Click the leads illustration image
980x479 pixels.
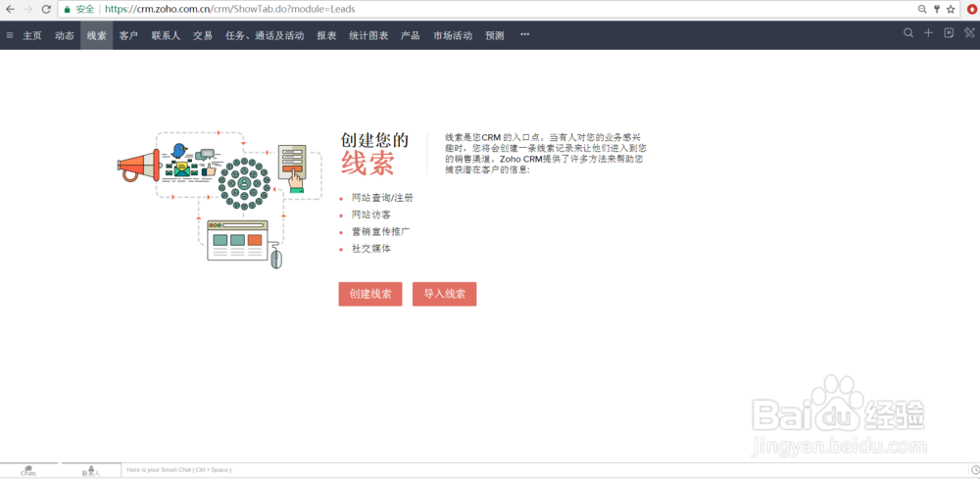(220, 199)
